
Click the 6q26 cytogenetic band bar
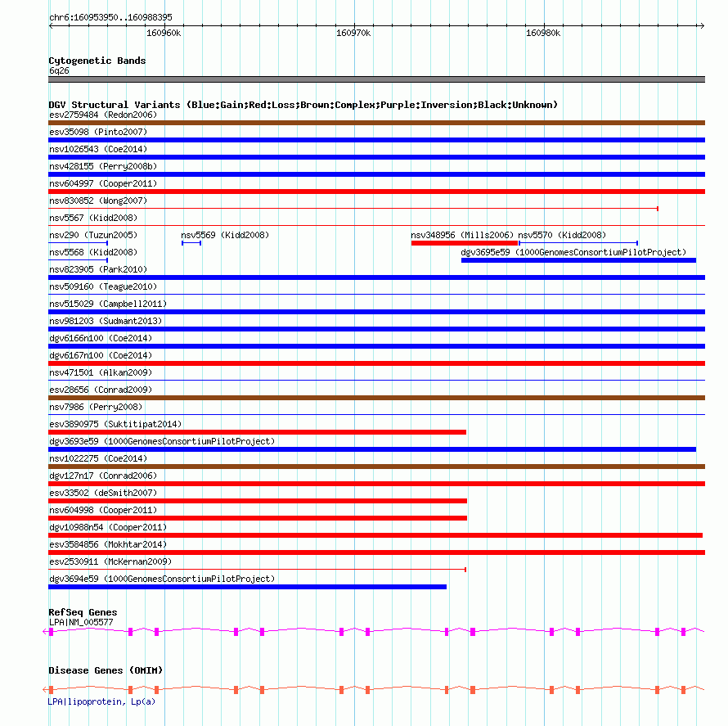pos(376,79)
